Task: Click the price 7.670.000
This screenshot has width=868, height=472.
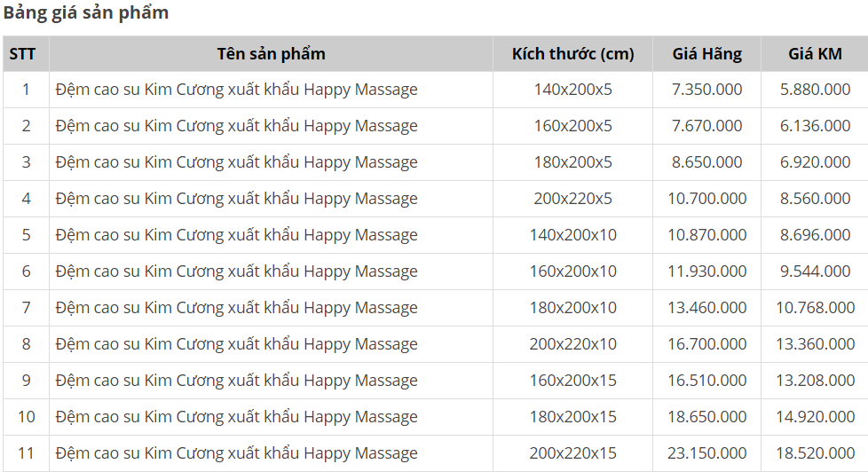Action: click(x=706, y=126)
